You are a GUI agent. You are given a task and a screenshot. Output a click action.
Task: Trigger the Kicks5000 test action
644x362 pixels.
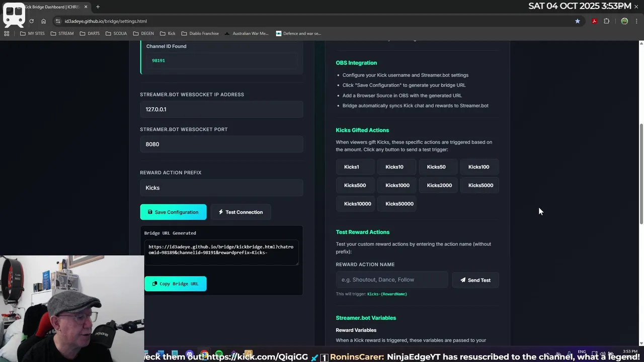click(480, 185)
